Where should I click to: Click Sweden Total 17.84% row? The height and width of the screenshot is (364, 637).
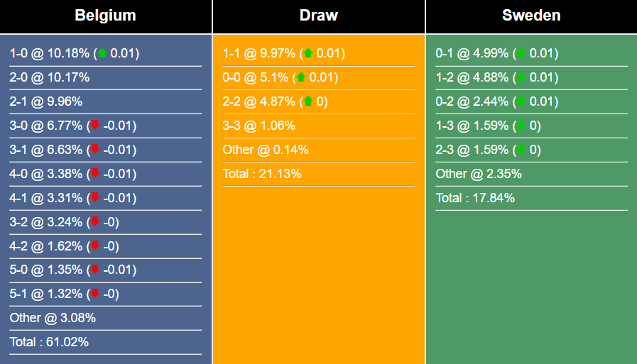[x=475, y=198]
